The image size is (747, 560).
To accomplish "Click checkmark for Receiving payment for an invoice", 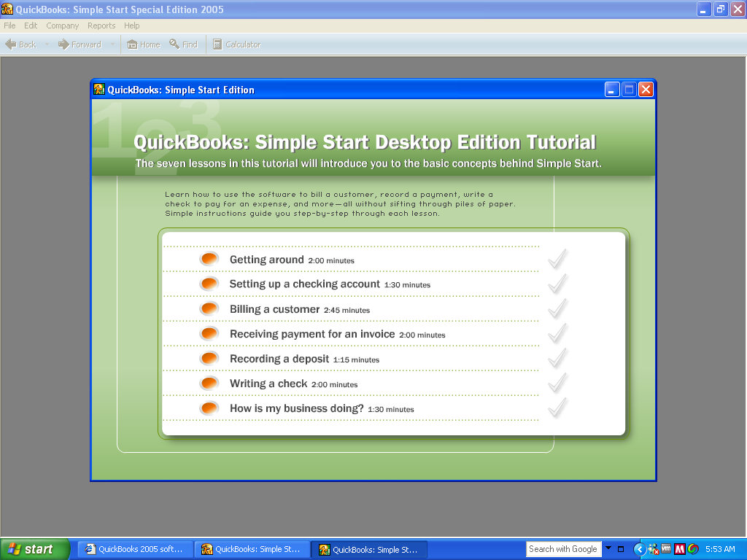I will click(x=557, y=333).
